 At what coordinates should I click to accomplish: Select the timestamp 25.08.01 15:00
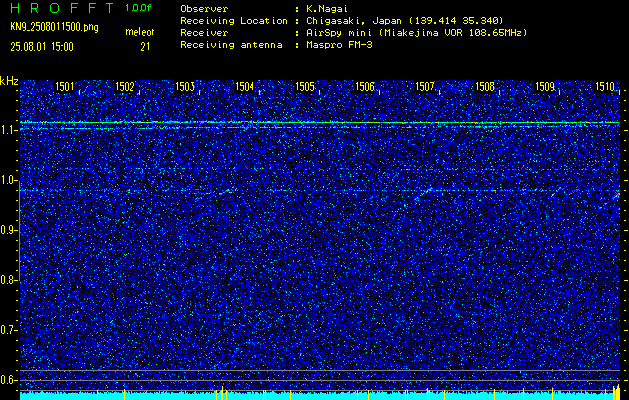(42, 47)
